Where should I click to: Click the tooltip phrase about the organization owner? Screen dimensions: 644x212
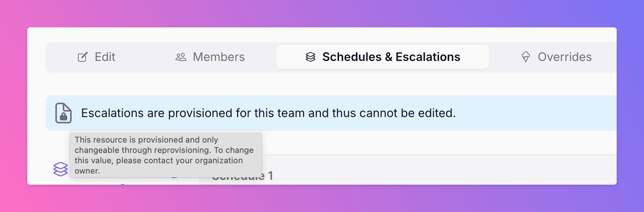pyautogui.click(x=159, y=165)
